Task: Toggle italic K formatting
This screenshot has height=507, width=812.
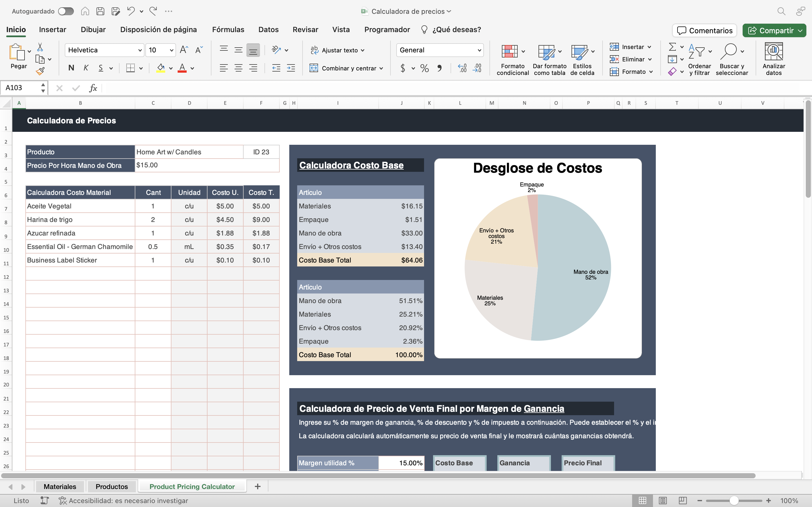Action: 86,68
